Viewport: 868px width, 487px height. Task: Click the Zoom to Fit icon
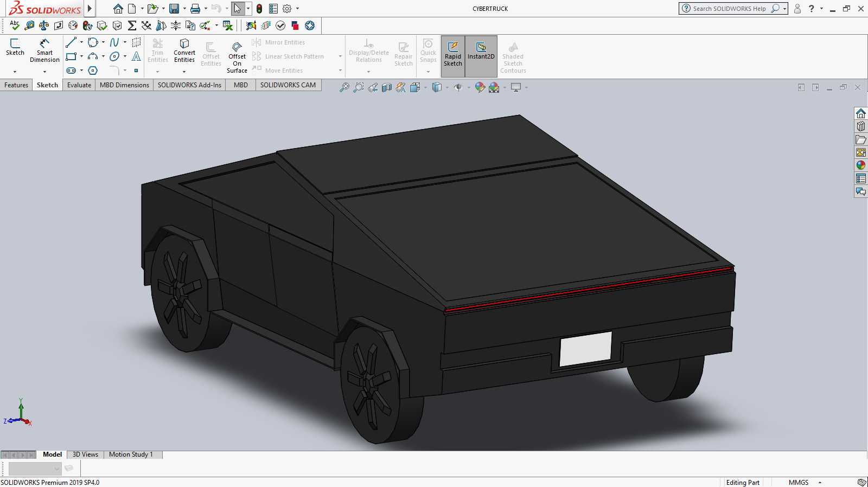tap(344, 87)
